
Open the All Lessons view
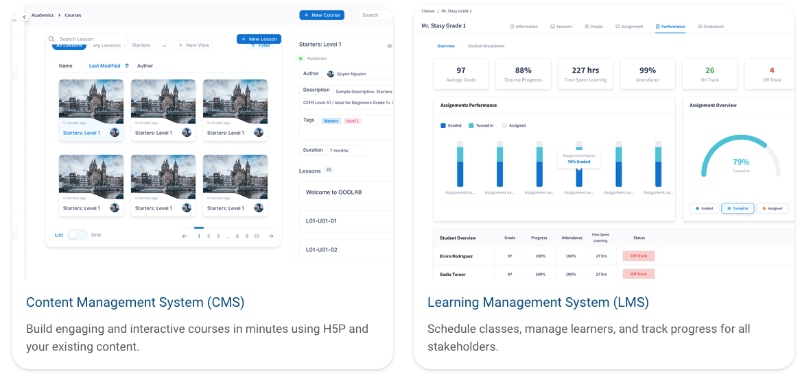[x=69, y=46]
